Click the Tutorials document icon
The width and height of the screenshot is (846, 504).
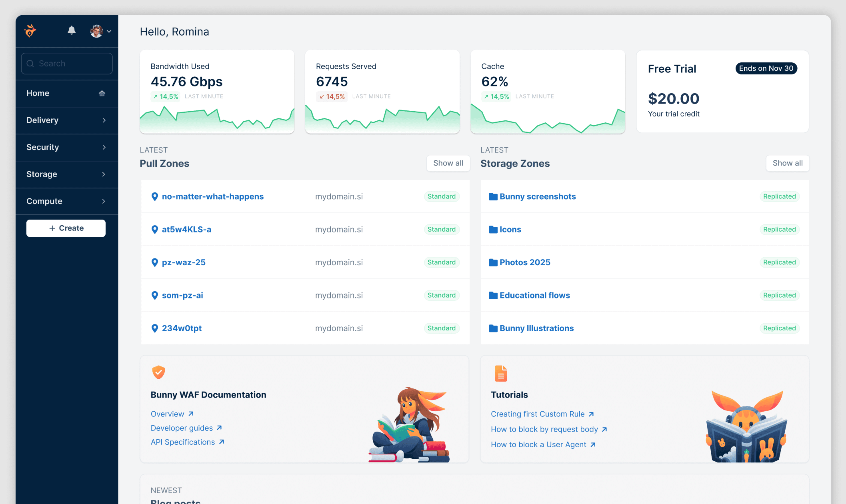tap(500, 373)
